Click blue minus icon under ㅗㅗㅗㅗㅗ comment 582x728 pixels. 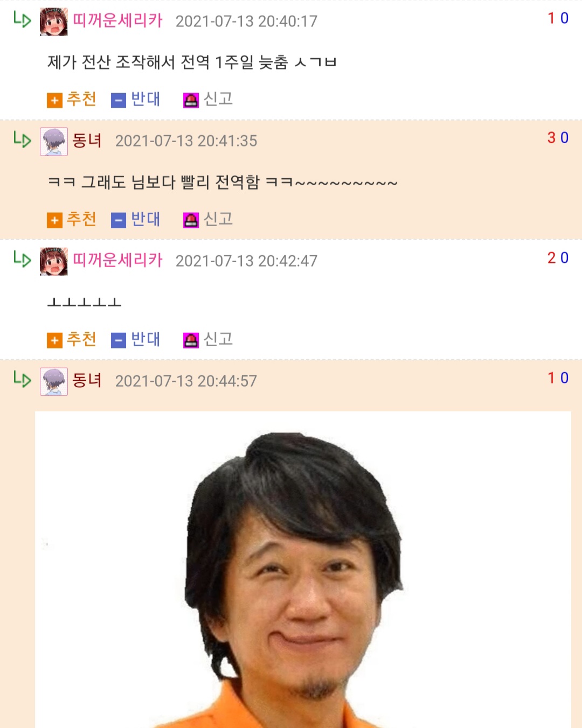119,340
